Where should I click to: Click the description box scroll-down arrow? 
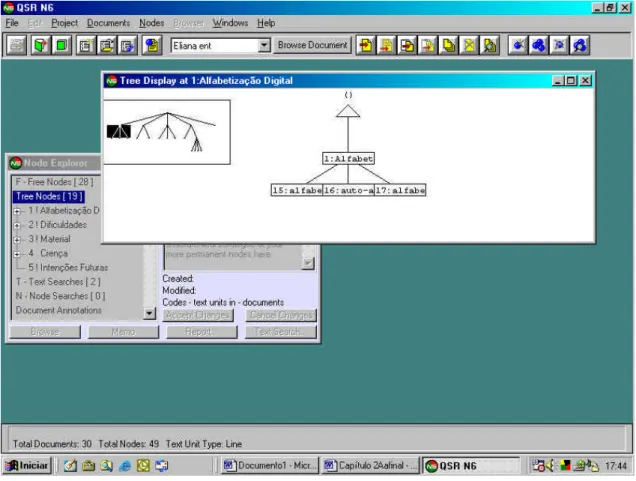coord(308,264)
